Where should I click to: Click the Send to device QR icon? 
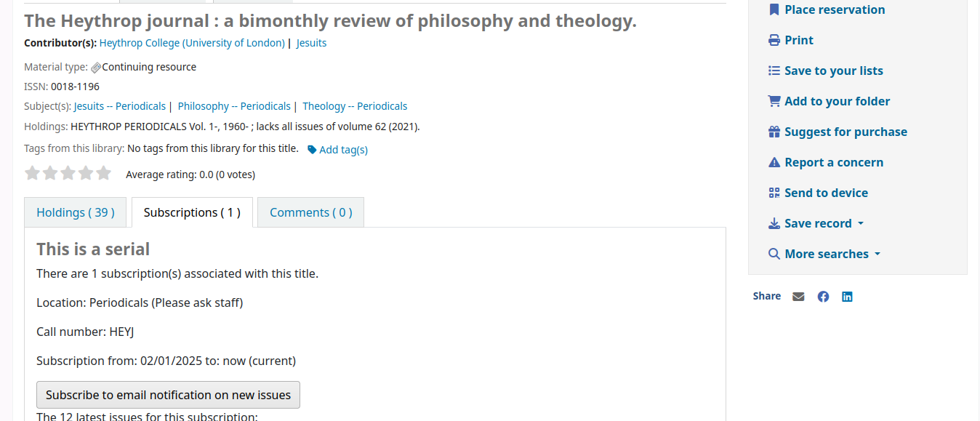coord(774,193)
